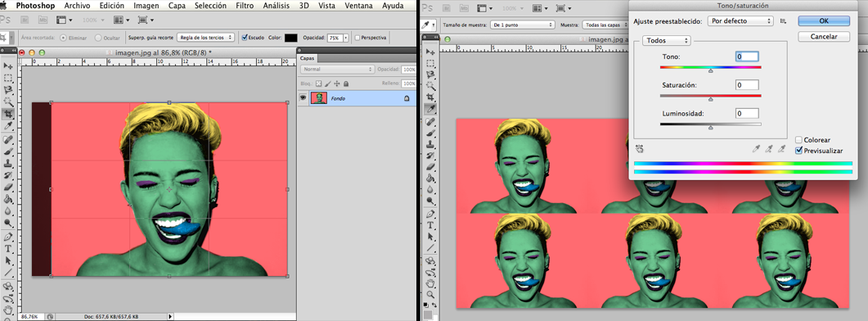Select the Zoom tool in right window toolbar
Viewport: 868px width, 321px height.
[430, 294]
